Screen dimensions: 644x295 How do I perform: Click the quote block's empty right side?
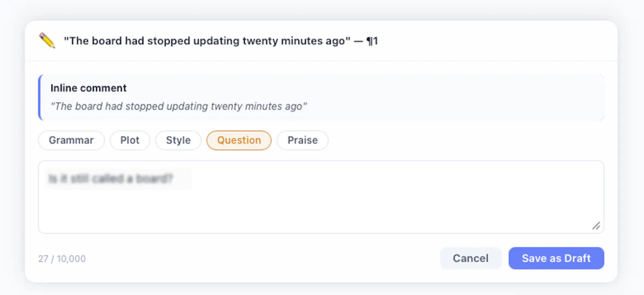click(455, 97)
